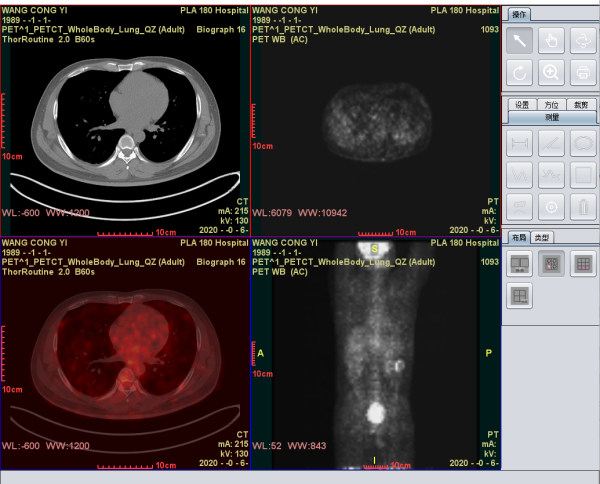Click the whole-body PET MIP view

click(x=375, y=355)
